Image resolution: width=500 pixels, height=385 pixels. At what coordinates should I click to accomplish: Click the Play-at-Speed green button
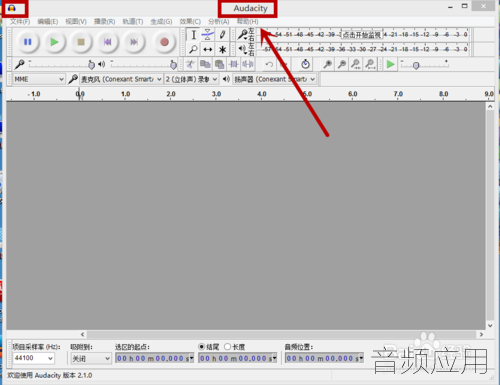point(390,64)
